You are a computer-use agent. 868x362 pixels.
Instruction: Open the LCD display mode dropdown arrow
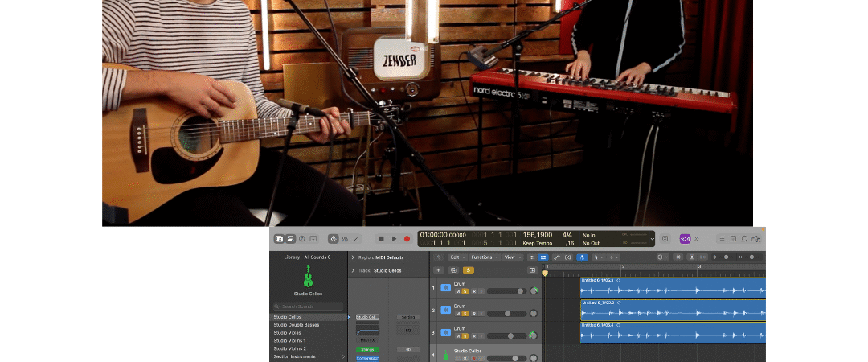[653, 239]
